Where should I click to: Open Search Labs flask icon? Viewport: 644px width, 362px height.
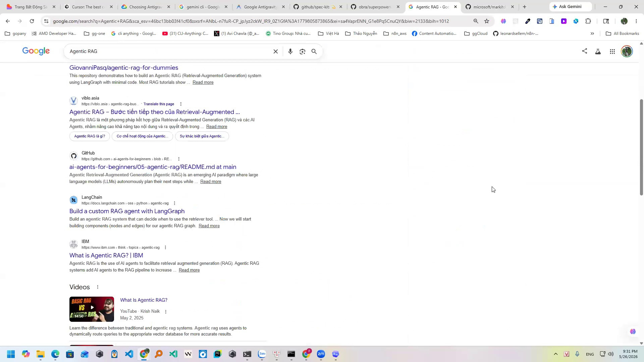[x=598, y=52]
